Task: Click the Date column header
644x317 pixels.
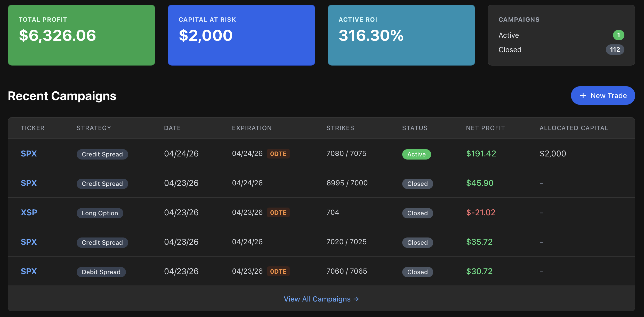Action: pos(172,128)
